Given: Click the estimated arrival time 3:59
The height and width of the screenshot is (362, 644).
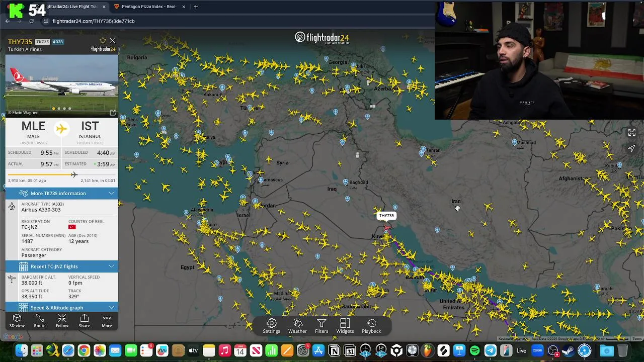Looking at the screenshot, I should click(x=103, y=164).
